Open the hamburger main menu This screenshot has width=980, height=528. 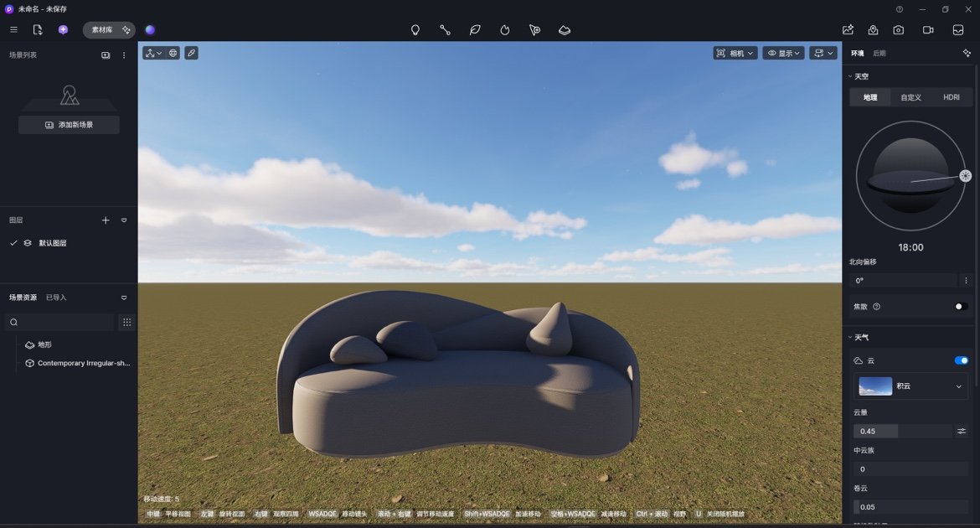[x=13, y=29]
